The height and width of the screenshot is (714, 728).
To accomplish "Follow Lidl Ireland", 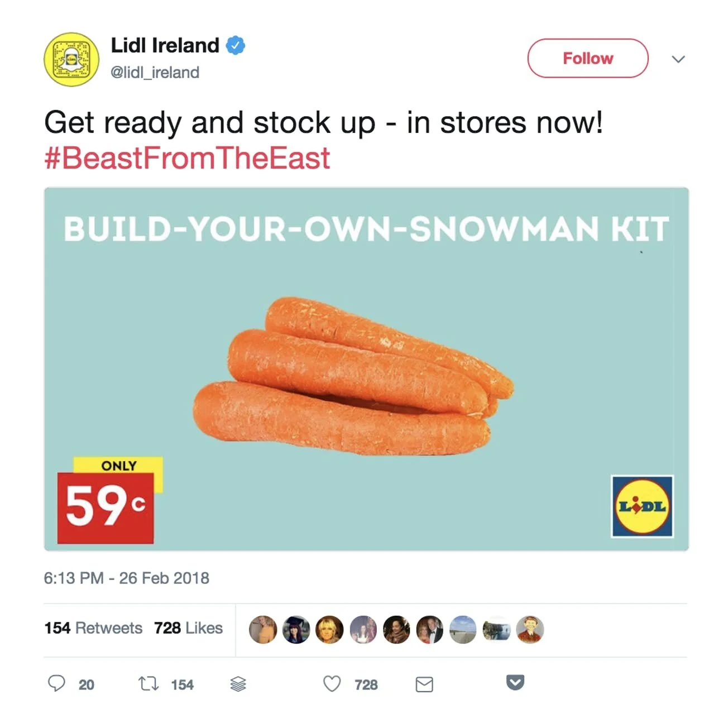I will pyautogui.click(x=588, y=58).
